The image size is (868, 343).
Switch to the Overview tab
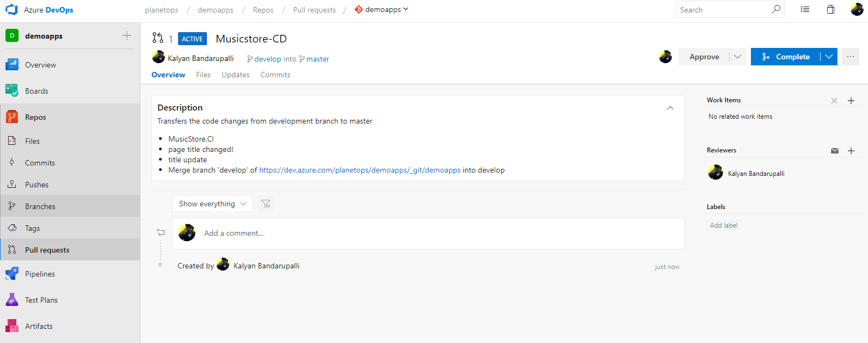click(x=168, y=75)
